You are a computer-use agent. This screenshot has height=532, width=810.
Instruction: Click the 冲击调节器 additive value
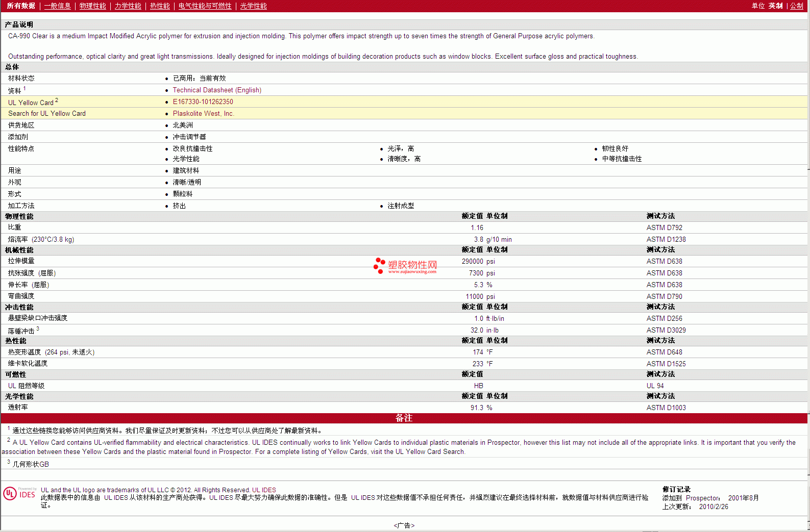click(x=189, y=137)
